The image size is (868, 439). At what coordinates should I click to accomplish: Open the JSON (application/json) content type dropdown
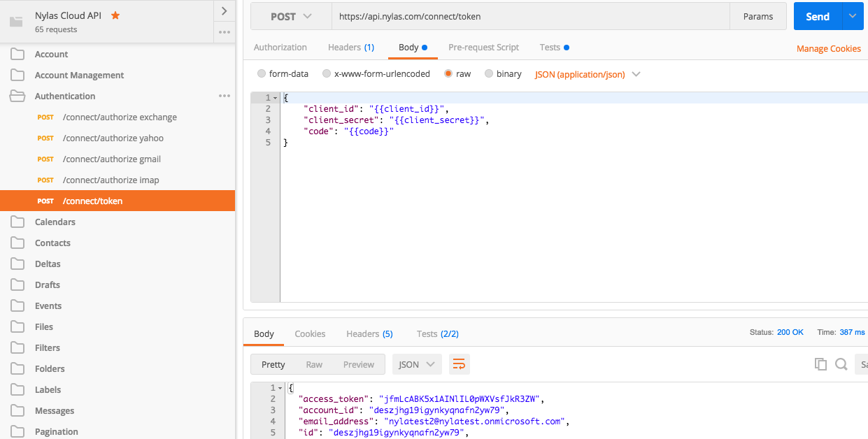[x=588, y=74]
